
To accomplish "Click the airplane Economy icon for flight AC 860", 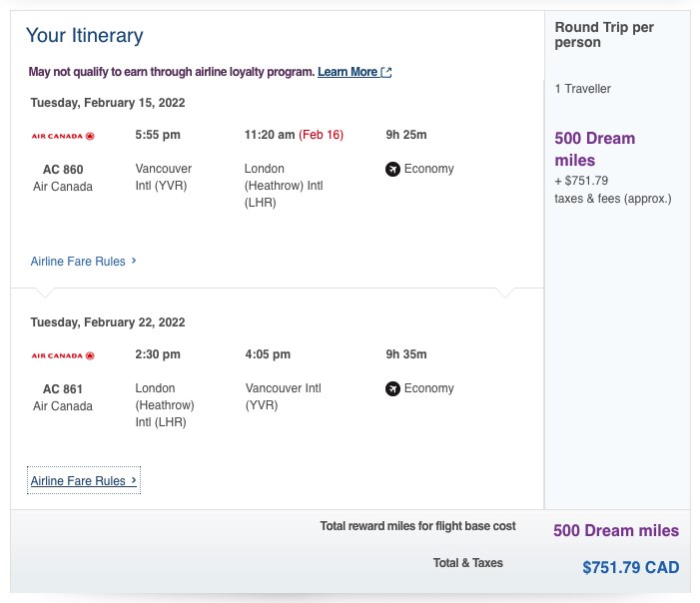I will pos(392,169).
